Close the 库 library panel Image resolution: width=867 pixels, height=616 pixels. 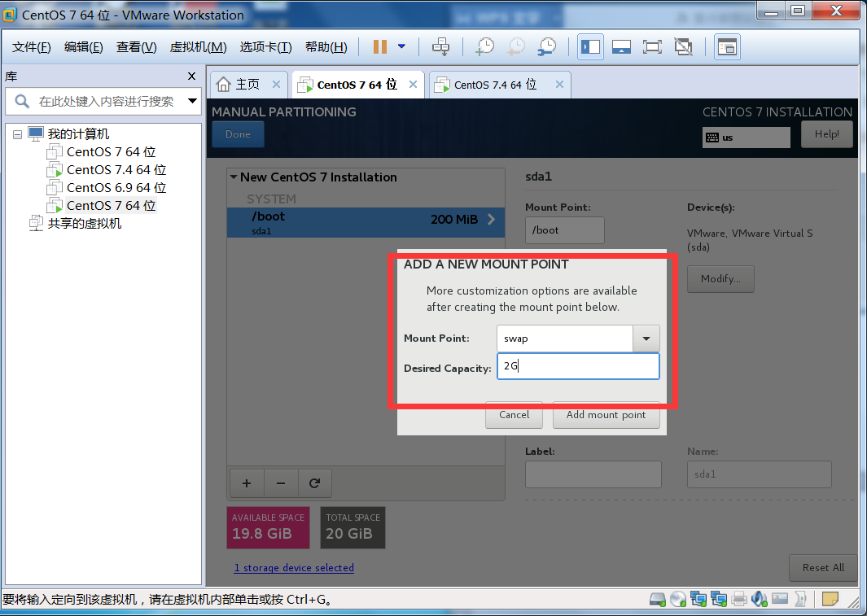tap(192, 76)
